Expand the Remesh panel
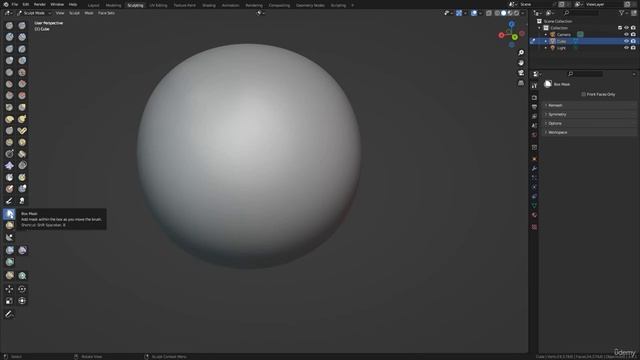This screenshot has height=360, width=640. [589, 105]
